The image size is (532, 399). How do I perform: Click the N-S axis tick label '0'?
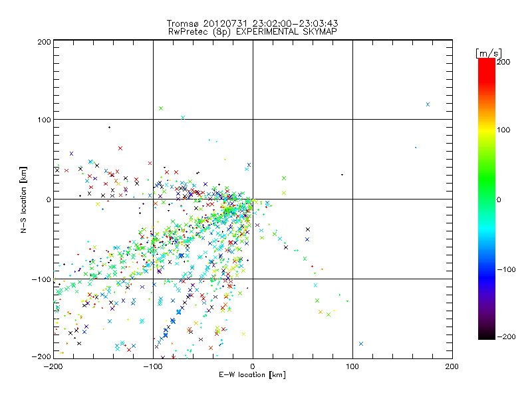pos(49,200)
